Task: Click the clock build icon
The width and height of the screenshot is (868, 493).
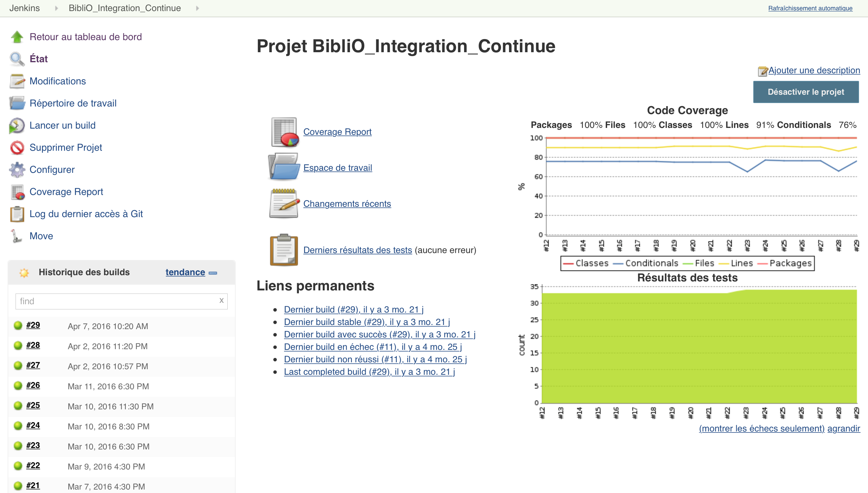Action: coord(17,125)
